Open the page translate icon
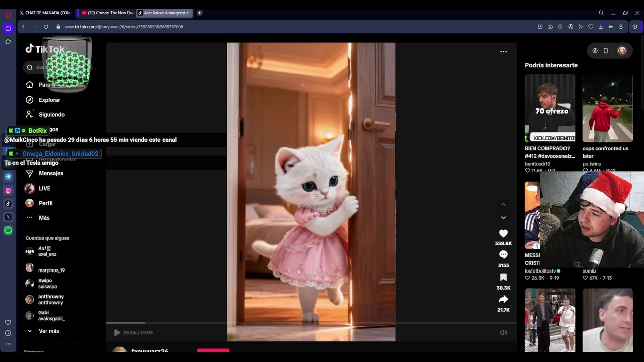 (x=571, y=27)
